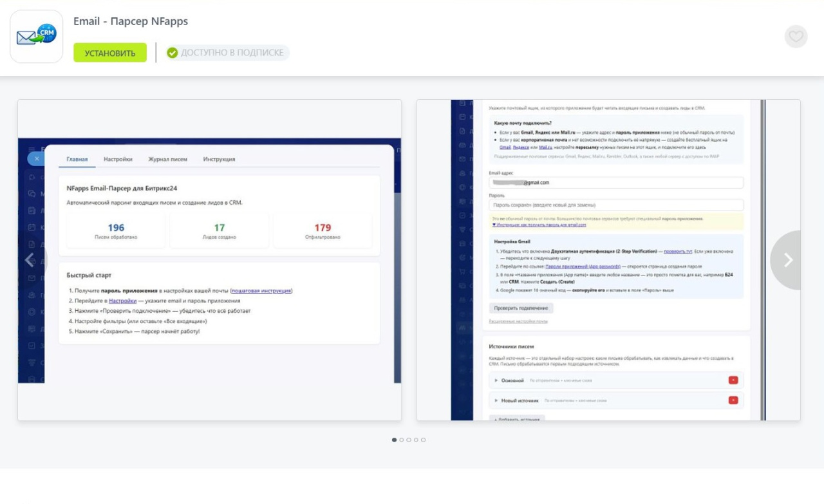Add app to favorites with heart icon
Image resolution: width=824 pixels, height=504 pixels.
(796, 37)
